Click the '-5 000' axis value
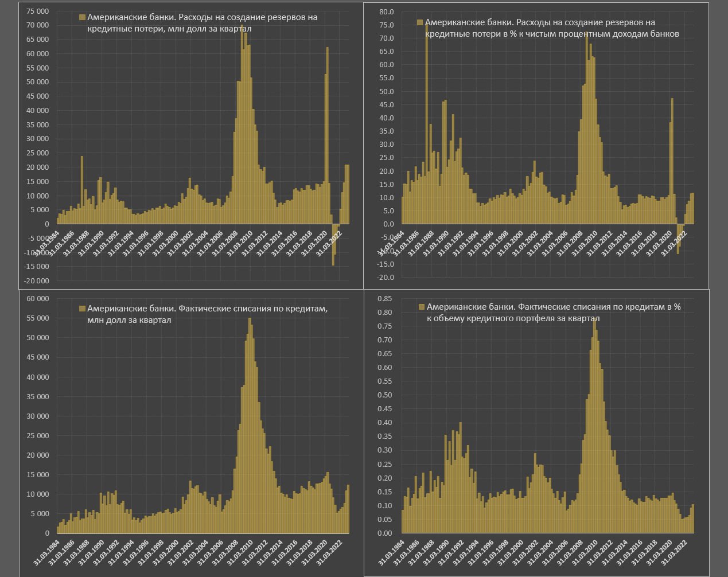The width and height of the screenshot is (728, 577). [x=37, y=238]
